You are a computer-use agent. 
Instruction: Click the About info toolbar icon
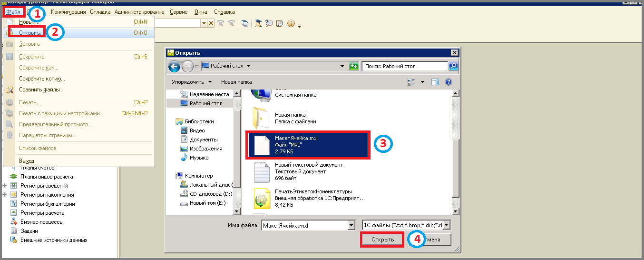291,23
